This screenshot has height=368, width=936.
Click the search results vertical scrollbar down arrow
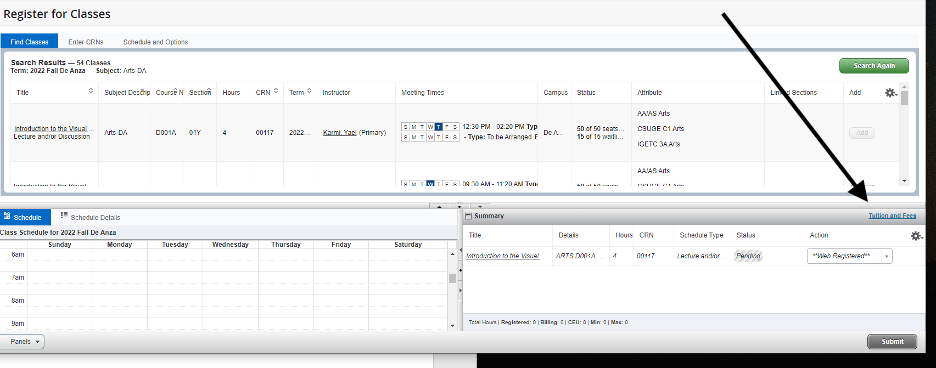coord(904,180)
